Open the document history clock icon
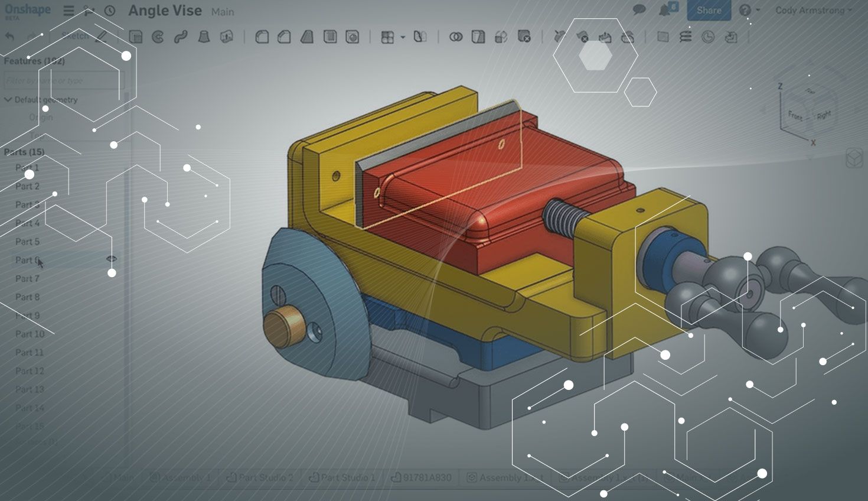Screen dimensions: 868x501 [110, 11]
